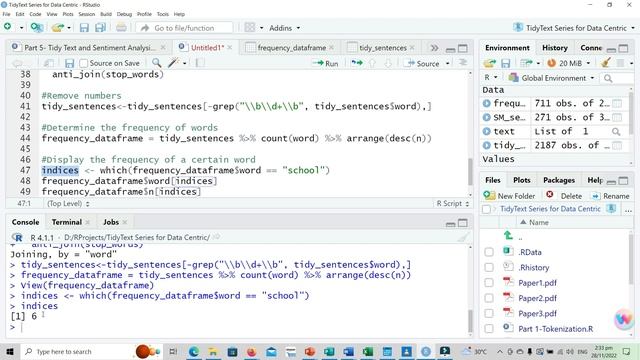This screenshot has width=640, height=360.
Task: Search environment magnifier icon
Action: (x=608, y=78)
